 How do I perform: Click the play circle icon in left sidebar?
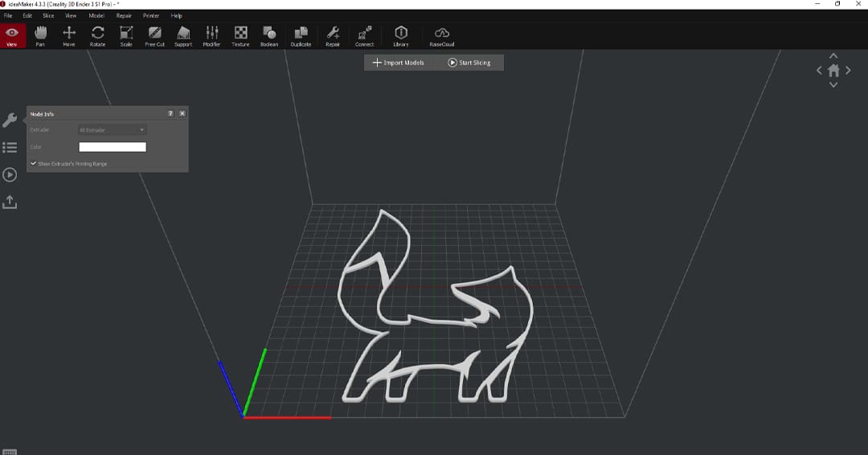point(10,175)
